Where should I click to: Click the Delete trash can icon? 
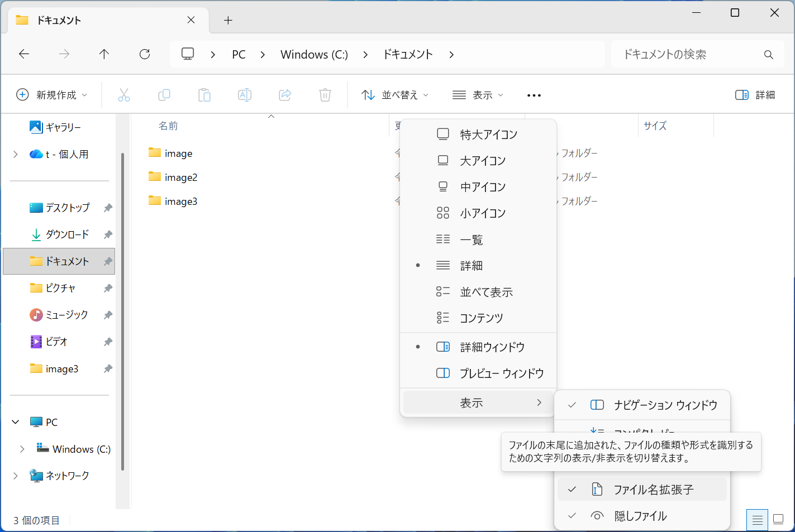pyautogui.click(x=325, y=95)
